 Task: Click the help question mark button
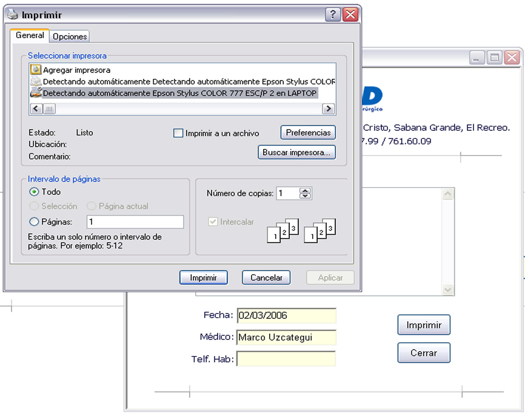coord(333,15)
